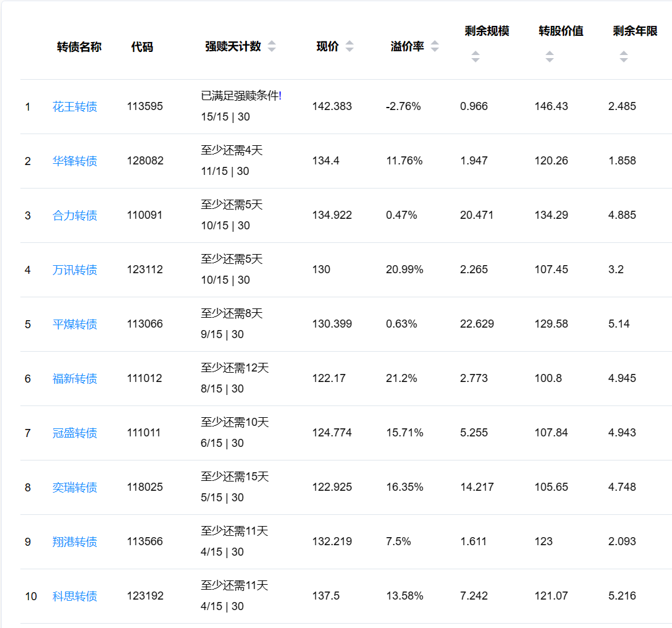This screenshot has height=628, width=672.
Task: Click the 转债名称 column header
Action: tap(79, 47)
